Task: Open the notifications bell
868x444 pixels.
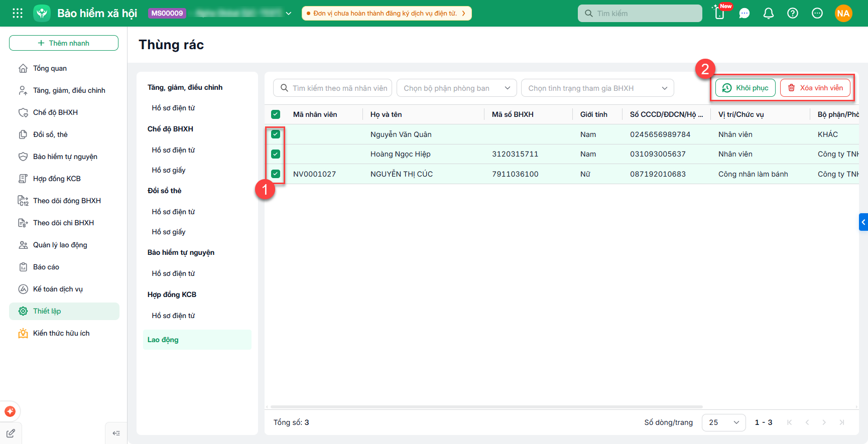Action: point(769,14)
